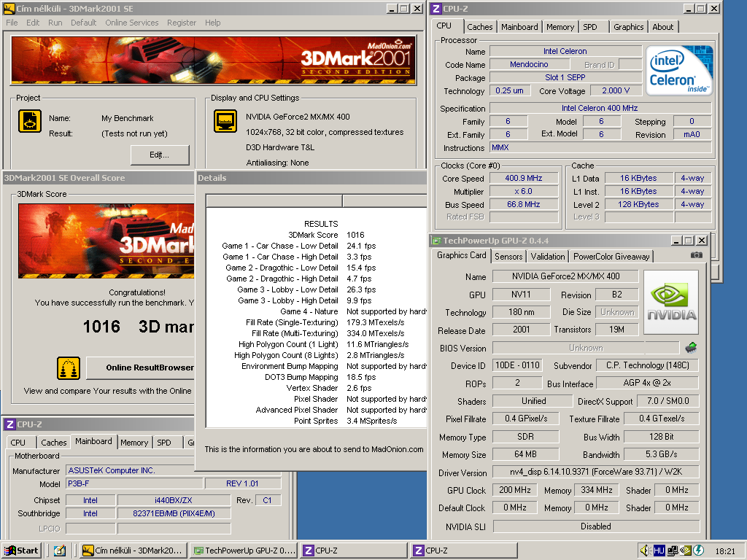Screen dimensions: 747x560
Task: Click the power lightning tray icon
Action: pyautogui.click(x=698, y=551)
